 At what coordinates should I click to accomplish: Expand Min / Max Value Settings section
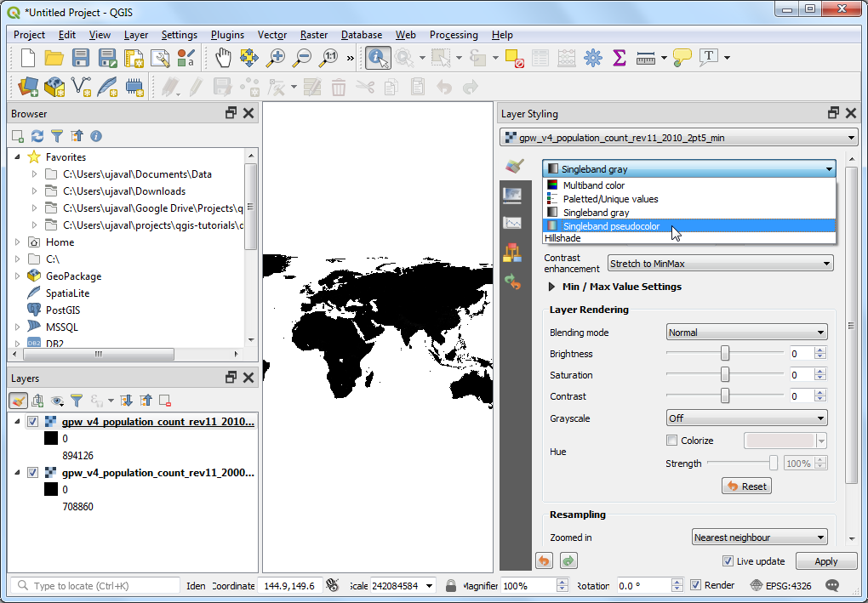coord(552,287)
